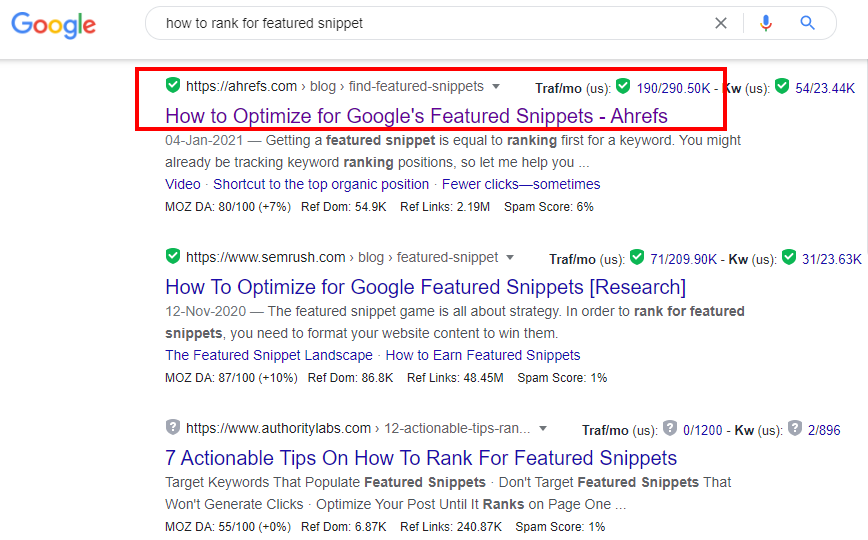Click green shield icon beside ahrefs.com URL
This screenshot has height=540, width=868.
pos(173,85)
